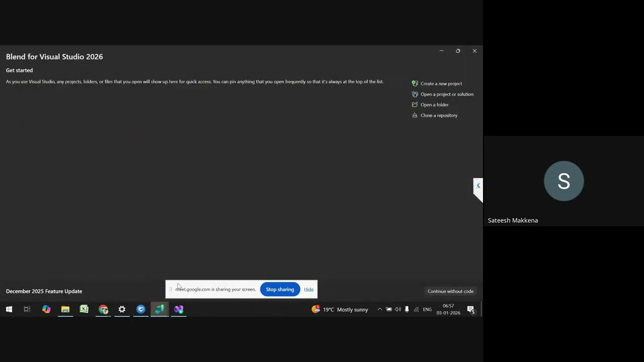Close the Blend for Visual Studio window

[474, 51]
